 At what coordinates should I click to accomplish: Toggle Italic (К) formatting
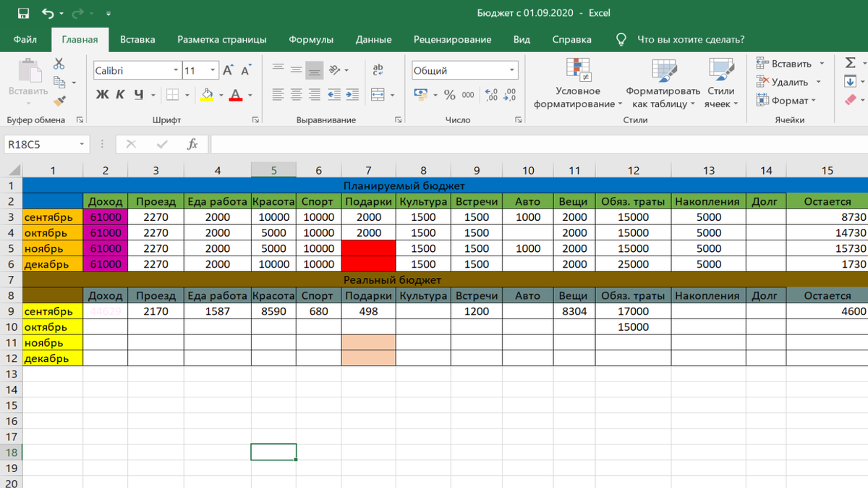120,95
